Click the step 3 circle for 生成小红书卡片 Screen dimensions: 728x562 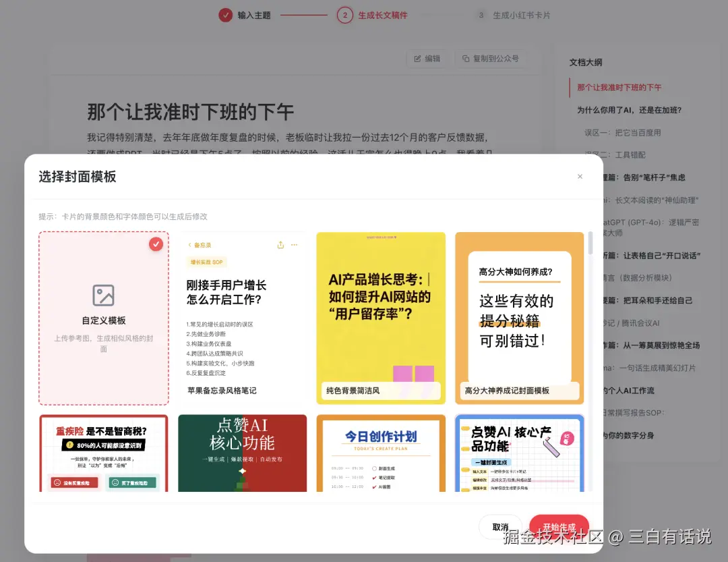tap(481, 15)
